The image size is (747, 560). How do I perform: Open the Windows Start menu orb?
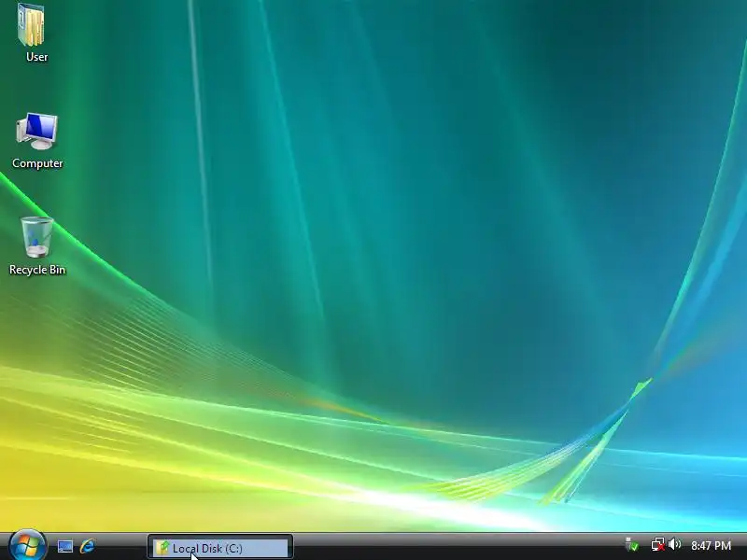point(27,546)
